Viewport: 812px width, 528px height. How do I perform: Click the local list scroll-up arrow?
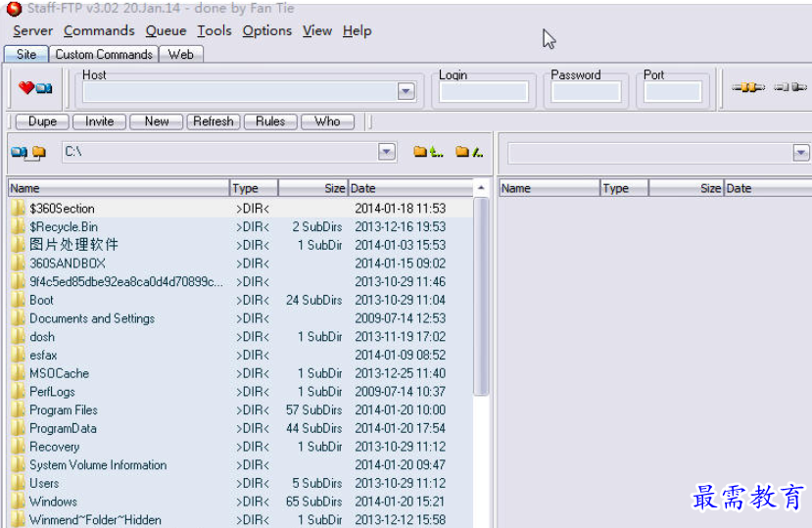pos(481,188)
